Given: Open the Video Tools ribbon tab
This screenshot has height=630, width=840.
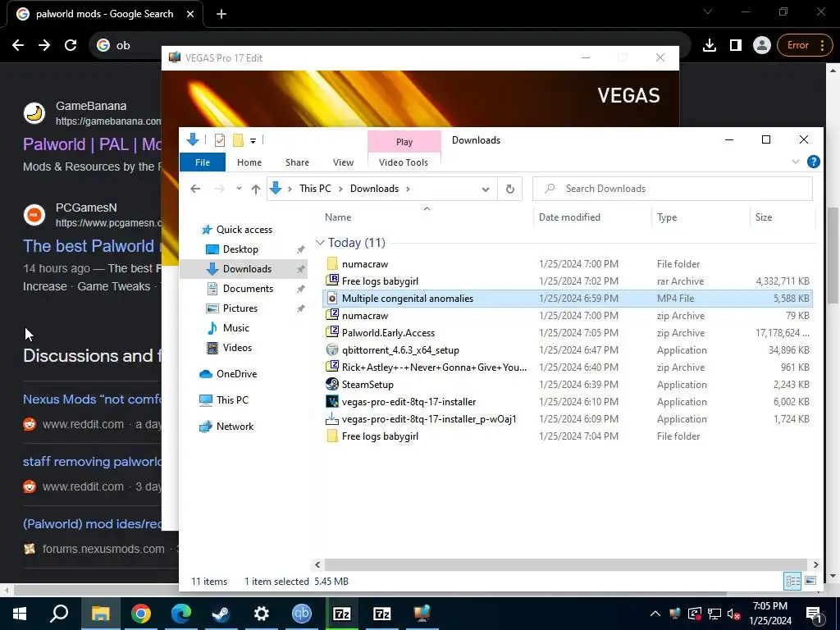Looking at the screenshot, I should [404, 162].
